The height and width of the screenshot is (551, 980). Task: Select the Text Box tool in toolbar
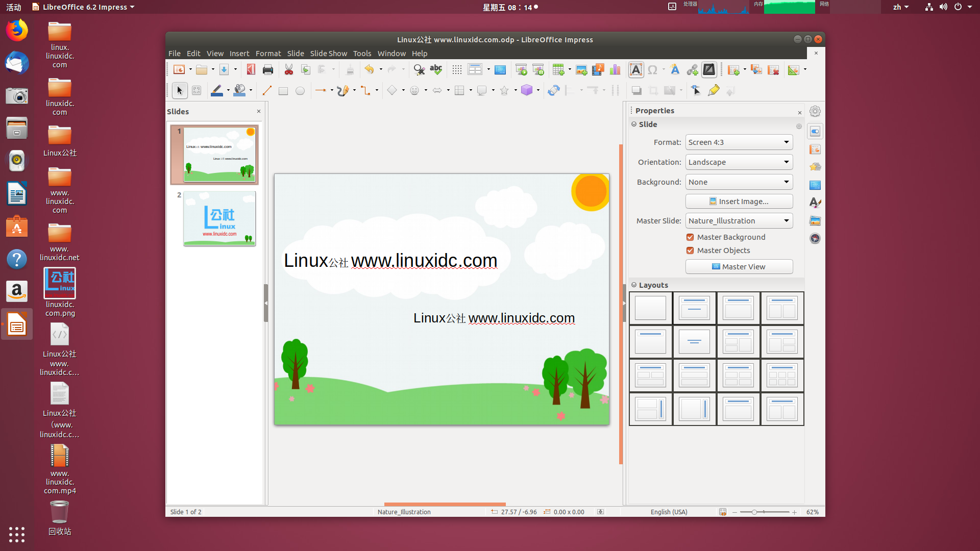pyautogui.click(x=636, y=70)
